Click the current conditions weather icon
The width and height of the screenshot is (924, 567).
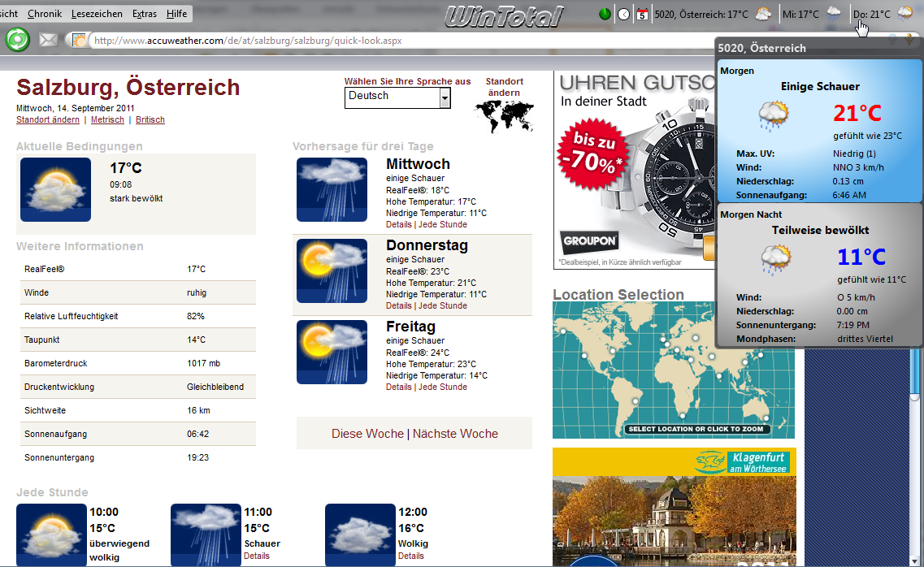(55, 189)
